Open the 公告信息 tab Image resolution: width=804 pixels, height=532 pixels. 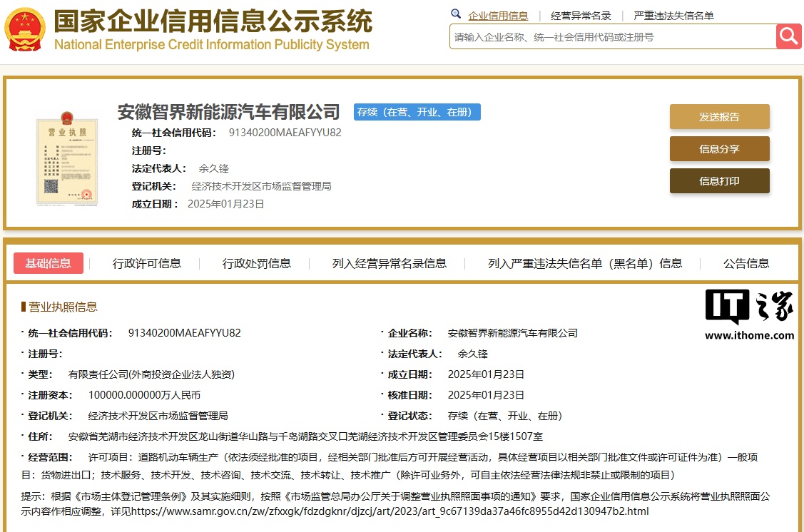click(x=746, y=263)
